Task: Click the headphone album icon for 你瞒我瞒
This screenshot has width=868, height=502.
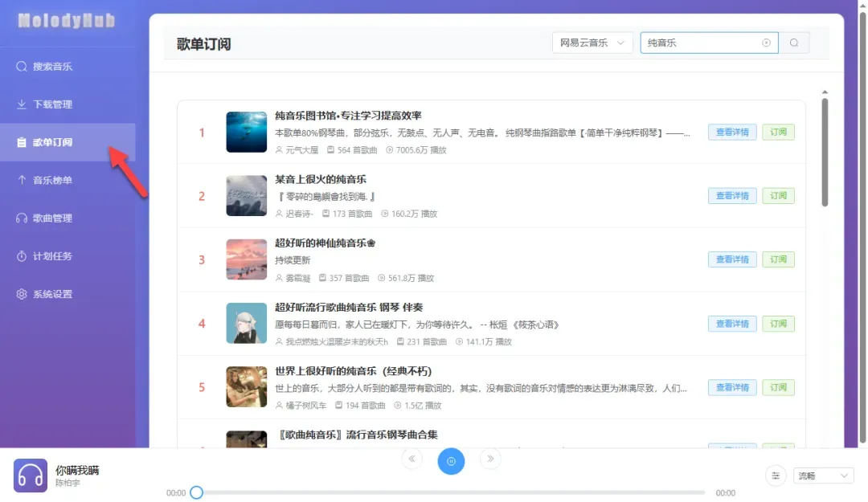Action: click(x=31, y=475)
